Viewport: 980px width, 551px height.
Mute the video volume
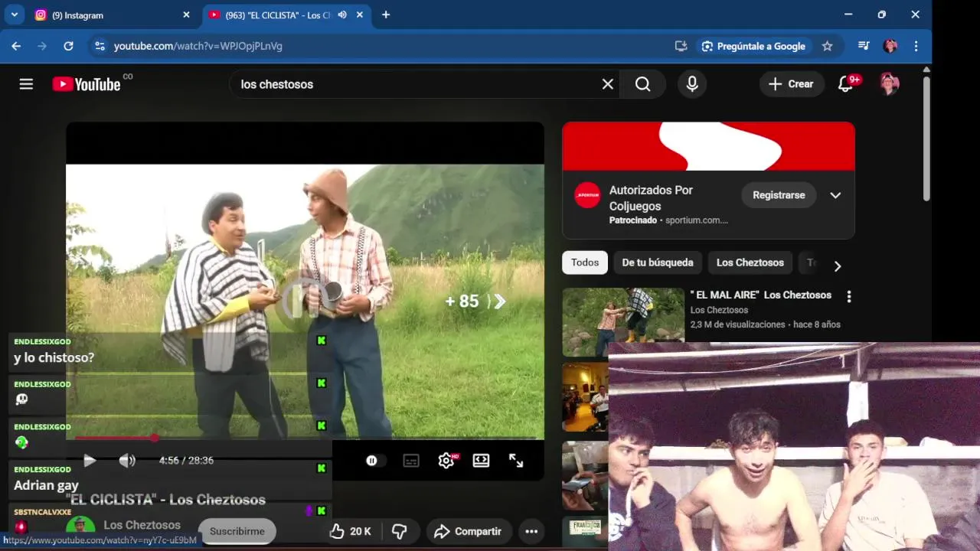pyautogui.click(x=127, y=460)
